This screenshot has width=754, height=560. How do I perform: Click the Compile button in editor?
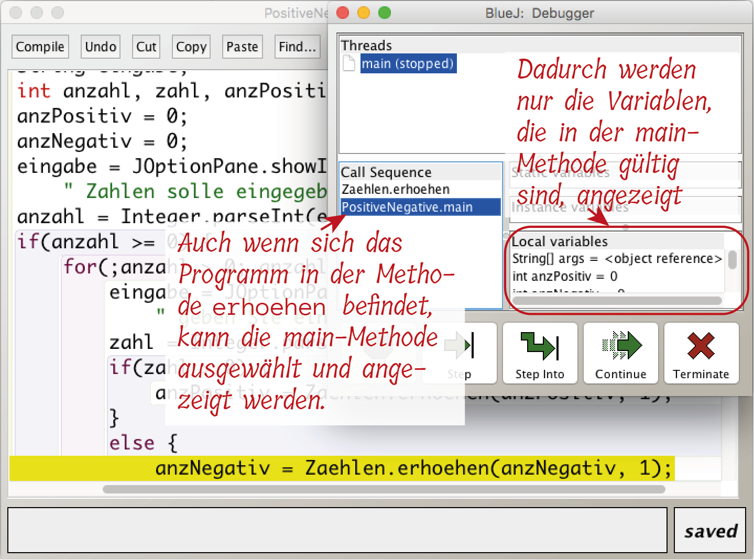[40, 47]
